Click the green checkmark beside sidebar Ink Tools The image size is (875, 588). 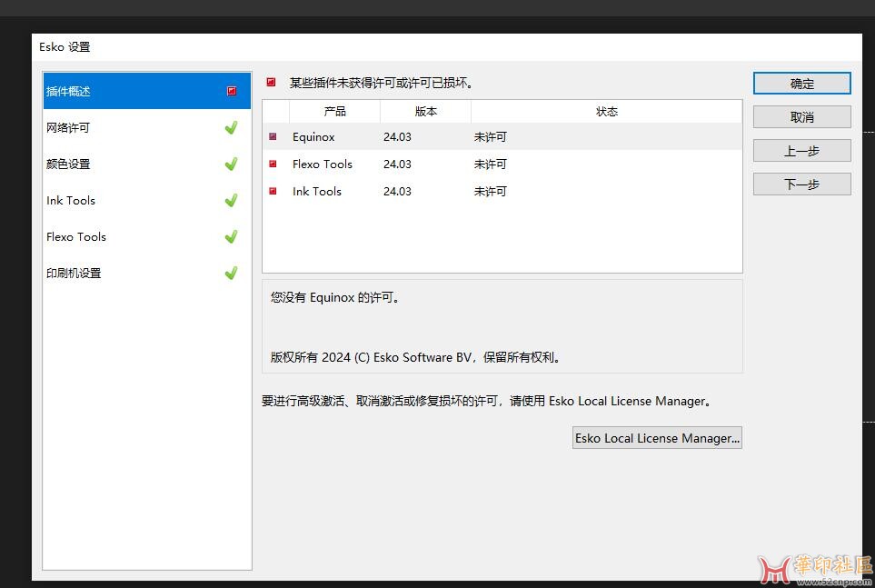click(231, 201)
